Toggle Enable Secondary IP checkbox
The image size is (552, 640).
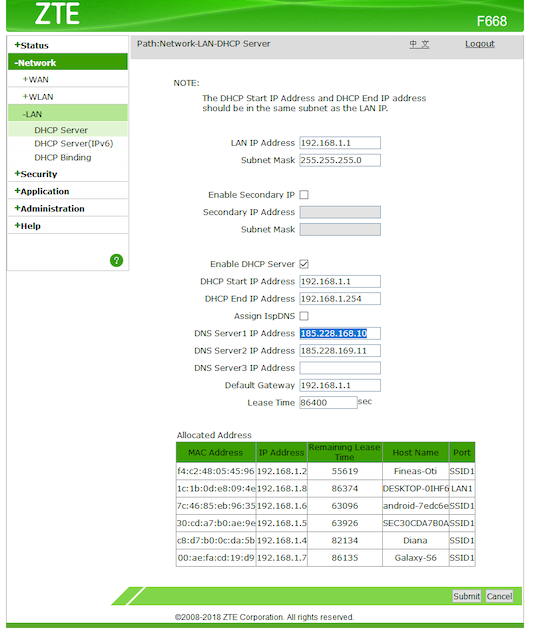tap(304, 195)
